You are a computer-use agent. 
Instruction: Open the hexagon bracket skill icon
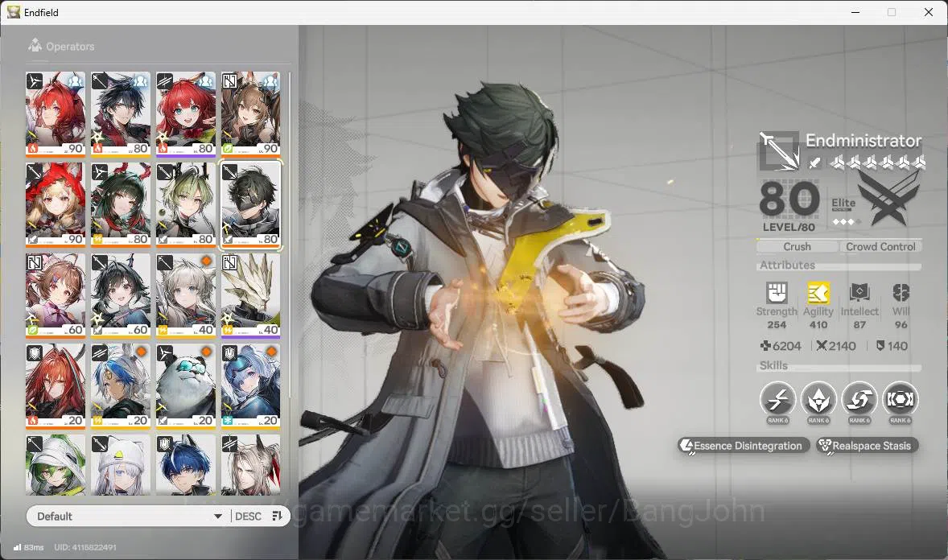pyautogui.click(x=901, y=399)
